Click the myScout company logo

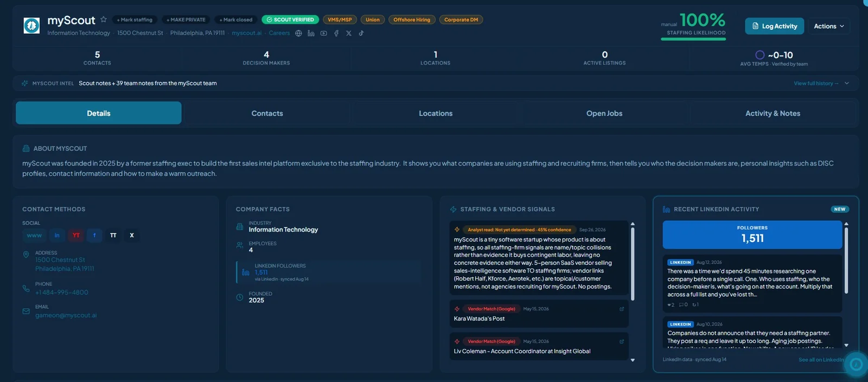(31, 26)
